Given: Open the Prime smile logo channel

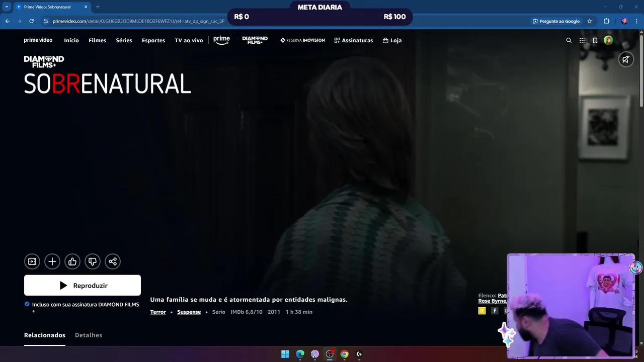Looking at the screenshot, I should pyautogui.click(x=221, y=40).
